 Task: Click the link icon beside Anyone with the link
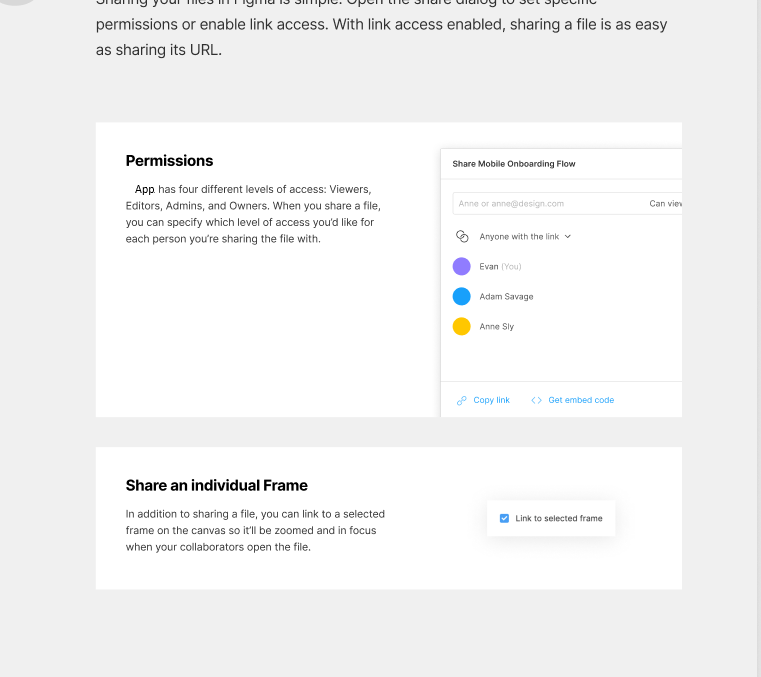click(462, 237)
